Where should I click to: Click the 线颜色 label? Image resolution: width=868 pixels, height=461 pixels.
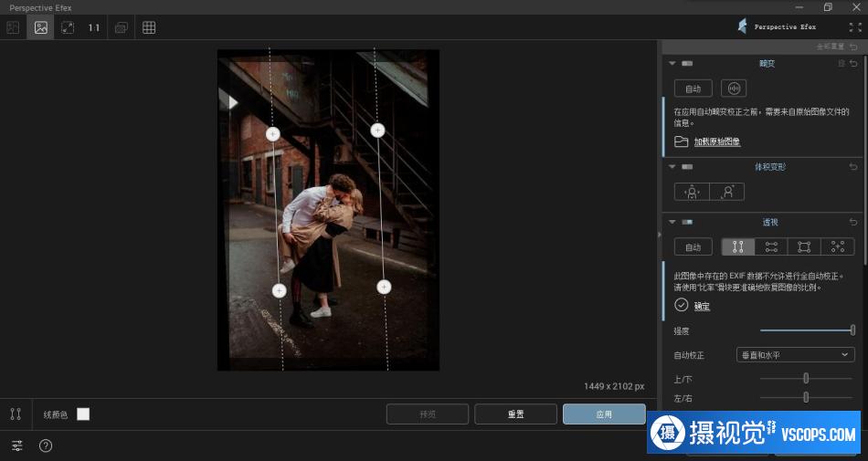pos(56,414)
